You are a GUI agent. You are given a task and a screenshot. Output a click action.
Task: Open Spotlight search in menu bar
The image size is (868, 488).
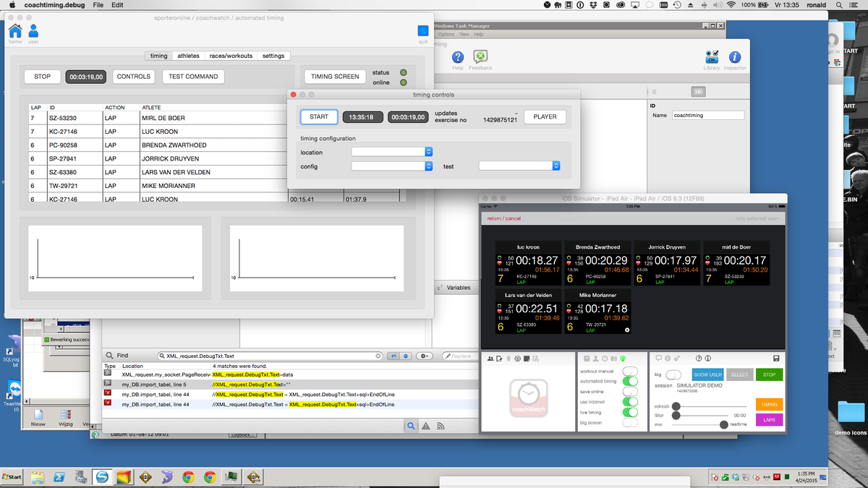[x=840, y=5]
